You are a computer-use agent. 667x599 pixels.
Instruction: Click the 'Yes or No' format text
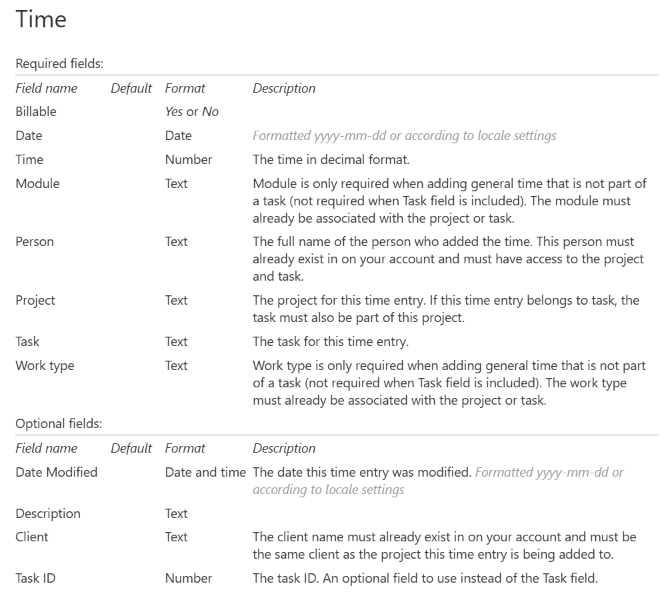(x=192, y=112)
